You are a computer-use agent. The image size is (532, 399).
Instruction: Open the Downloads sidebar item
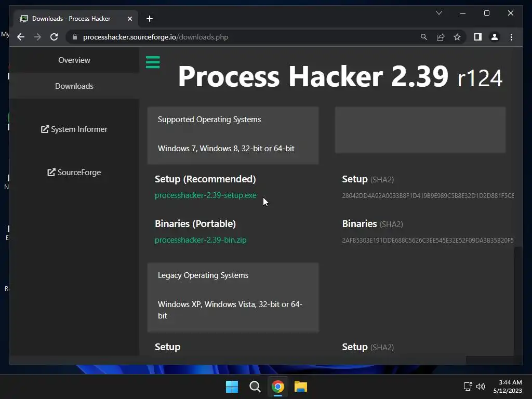click(74, 86)
